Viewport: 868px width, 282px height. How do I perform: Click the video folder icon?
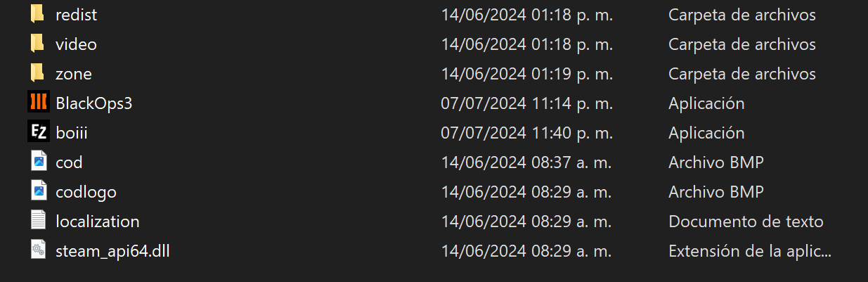tap(38, 44)
